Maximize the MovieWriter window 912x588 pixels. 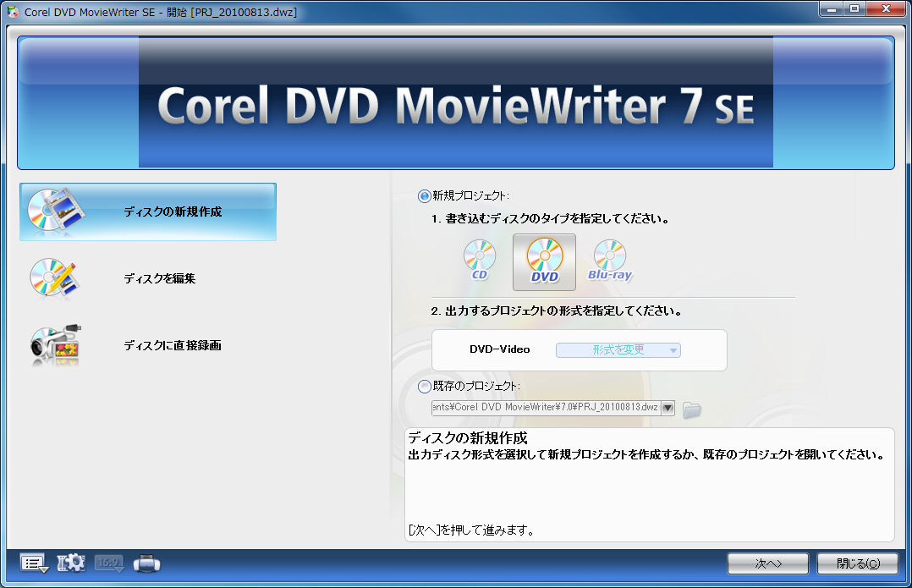tap(854, 8)
